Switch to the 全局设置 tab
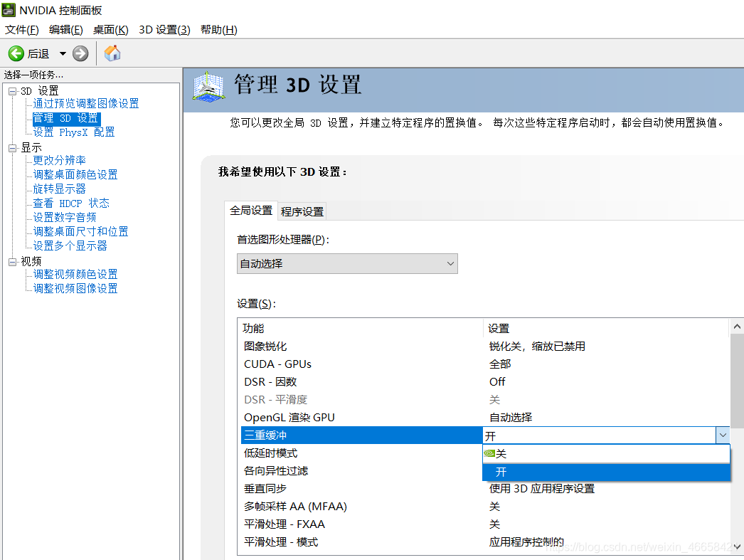 pos(251,210)
